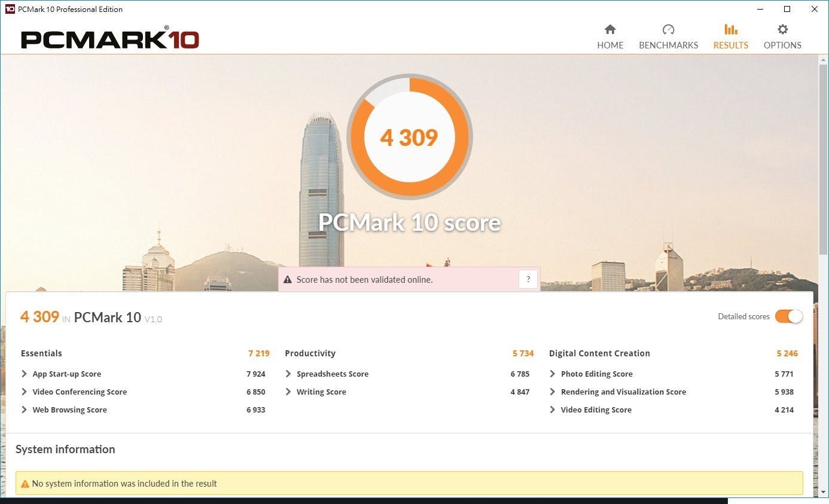Screen dimensions: 829x504
Task: Click the System information heading
Action: 65,449
